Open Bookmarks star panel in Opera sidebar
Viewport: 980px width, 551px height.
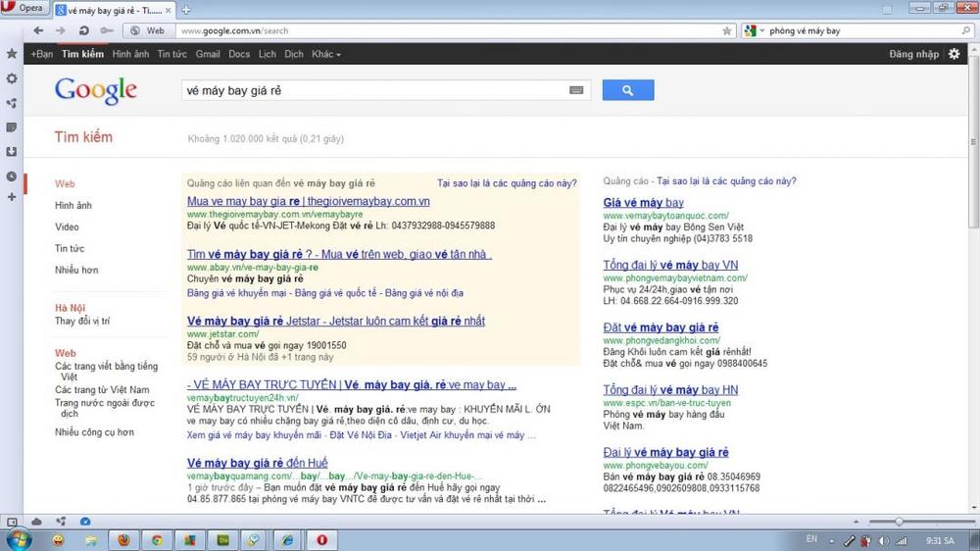(12, 54)
